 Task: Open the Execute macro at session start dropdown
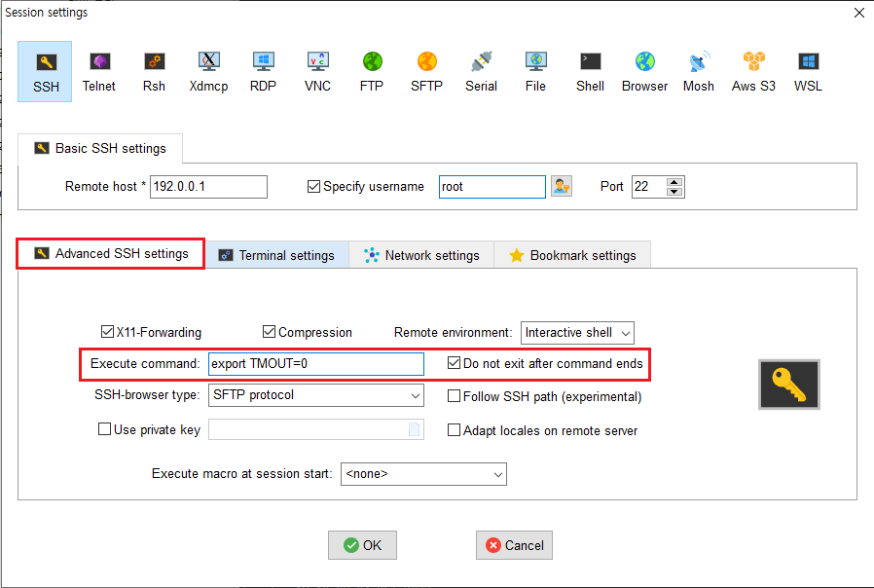click(423, 474)
